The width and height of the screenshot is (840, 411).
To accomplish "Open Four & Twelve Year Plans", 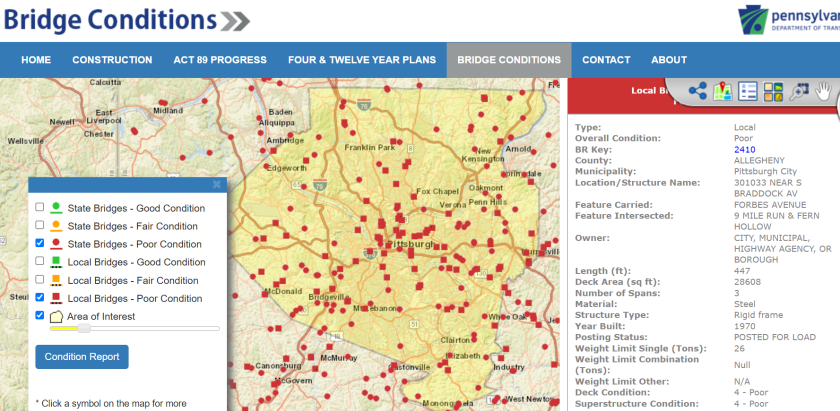I will coord(362,60).
